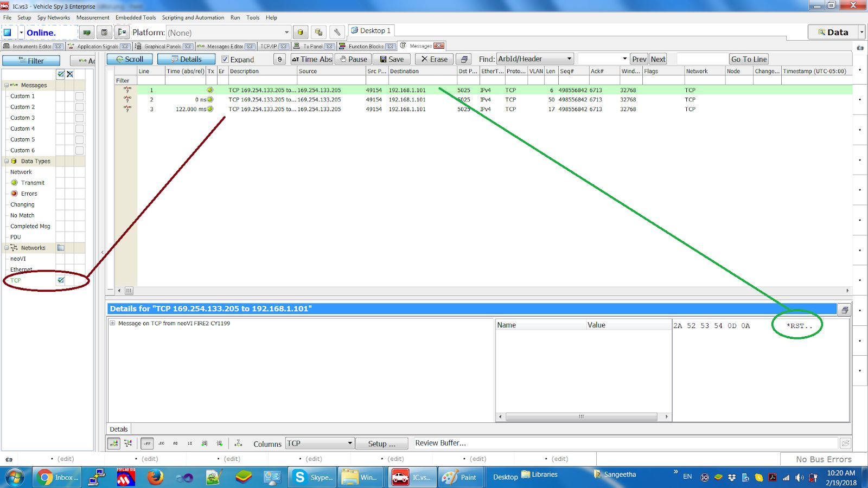Open Firefox from the Windows taskbar
Image resolution: width=868 pixels, height=488 pixels.
coord(156,477)
